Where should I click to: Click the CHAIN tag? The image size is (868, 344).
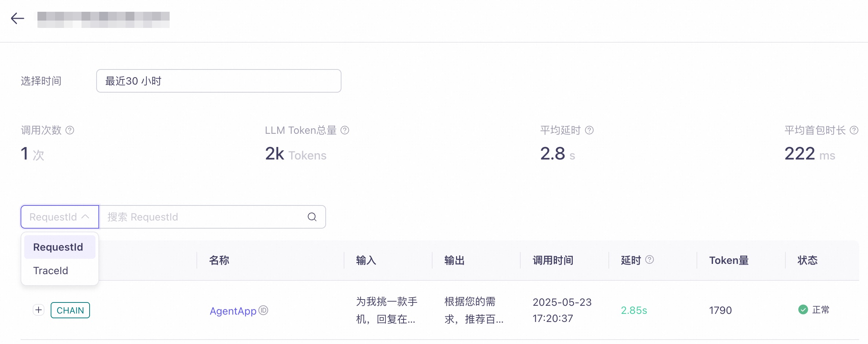pyautogui.click(x=70, y=310)
